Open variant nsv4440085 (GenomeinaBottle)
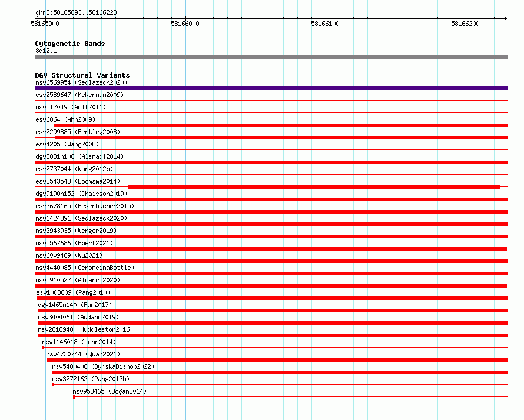Screen dimensions: 524x420 click(x=85, y=268)
